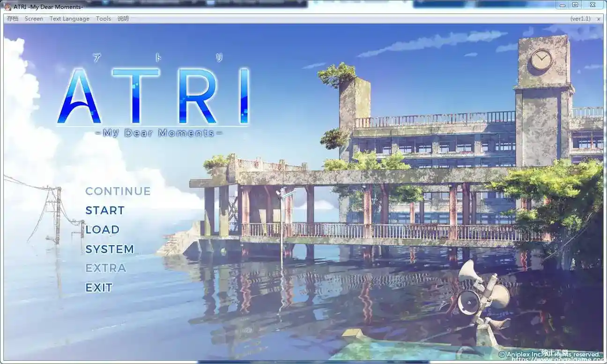Open the 说明 help menu
The width and height of the screenshot is (607, 364).
[x=123, y=18]
